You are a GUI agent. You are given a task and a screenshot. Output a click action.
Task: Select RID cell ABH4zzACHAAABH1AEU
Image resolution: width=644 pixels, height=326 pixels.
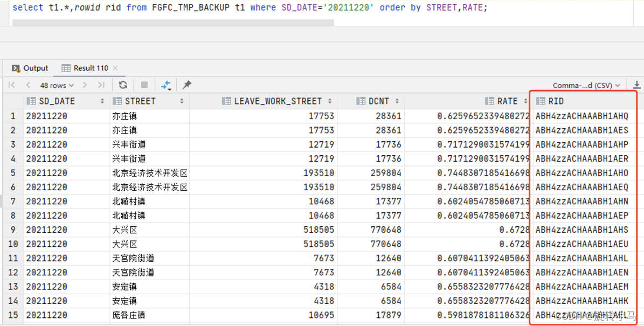584,244
